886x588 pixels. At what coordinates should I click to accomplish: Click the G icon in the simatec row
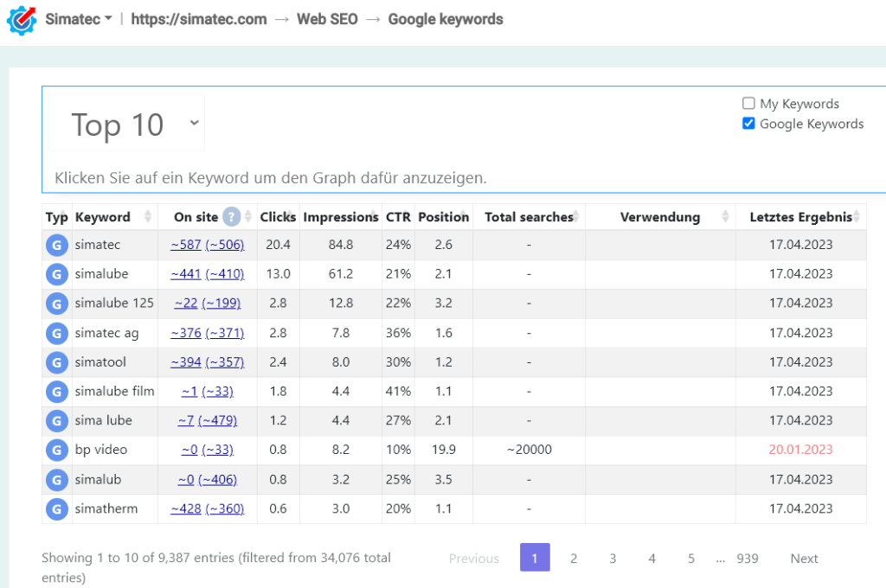(x=57, y=245)
